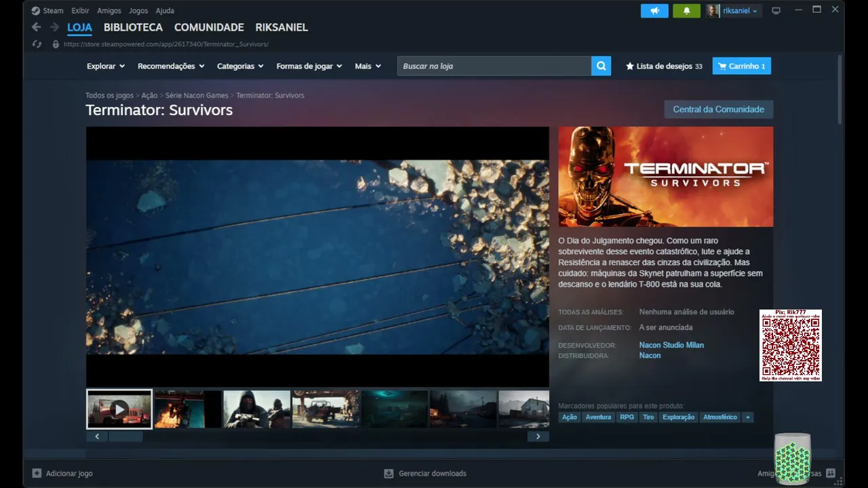The width and height of the screenshot is (868, 488).
Task: Open the Categorias dropdown
Action: coord(240,66)
